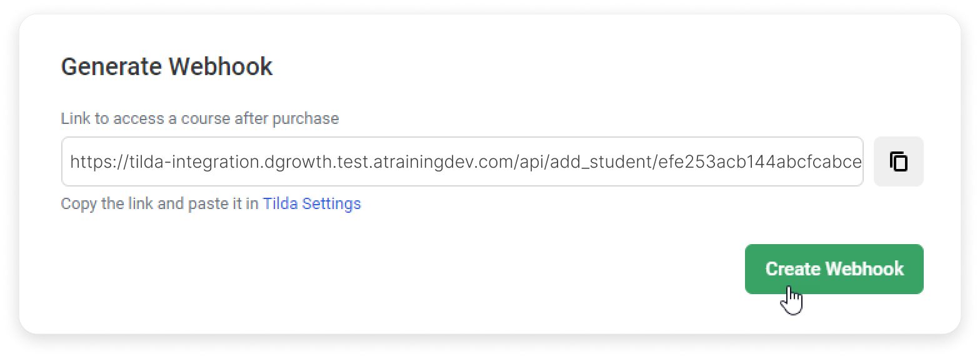Select the 'Link to access a course' label
Screen dimensions: 980x358
200,118
